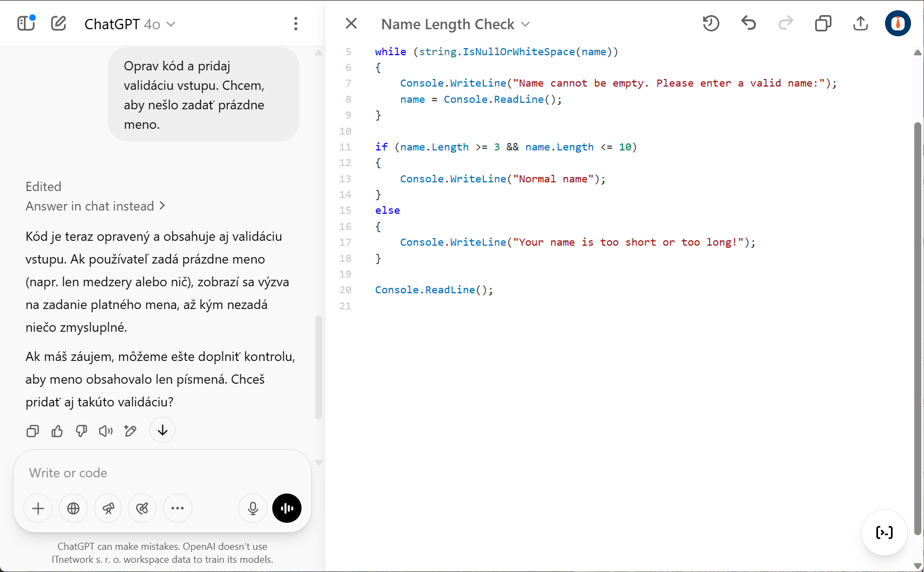Open version history in the canvas
The image size is (924, 572).
pos(711,23)
